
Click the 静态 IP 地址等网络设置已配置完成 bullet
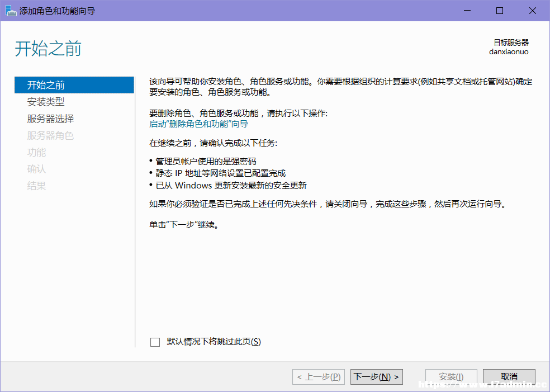(x=221, y=173)
